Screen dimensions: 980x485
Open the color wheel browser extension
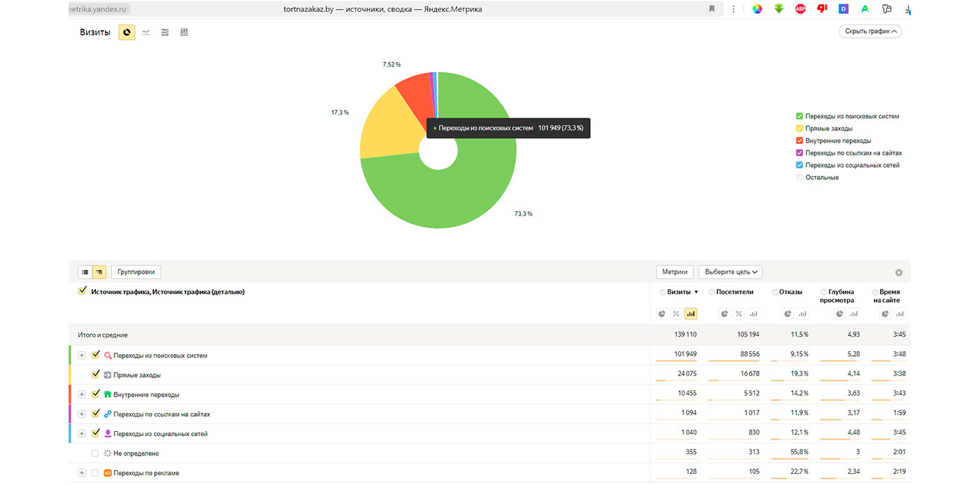[x=757, y=9]
